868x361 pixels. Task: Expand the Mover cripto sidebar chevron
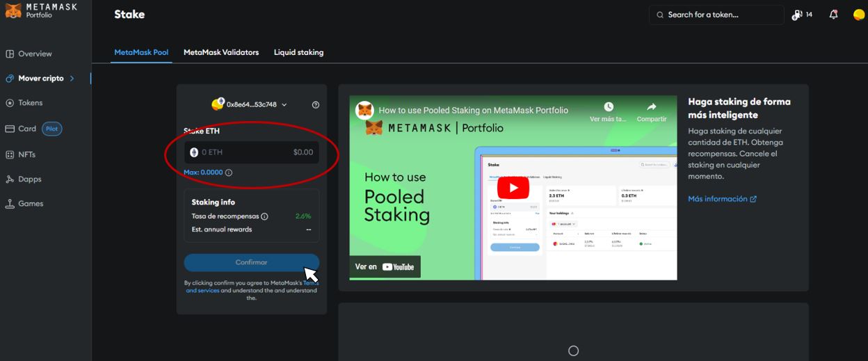coord(72,79)
